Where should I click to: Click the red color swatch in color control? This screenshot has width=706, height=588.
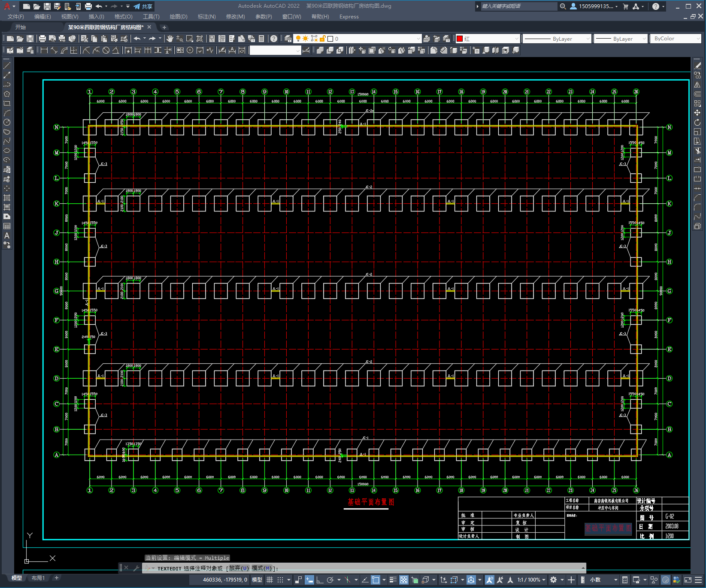pos(460,39)
